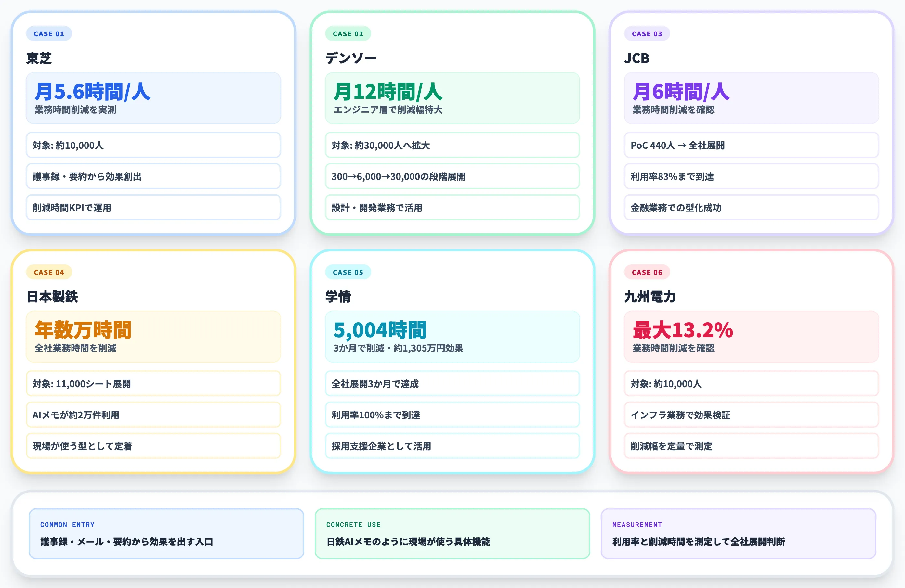Click the 月5.6時間/人 metric
This screenshot has width=905, height=588.
click(92, 92)
